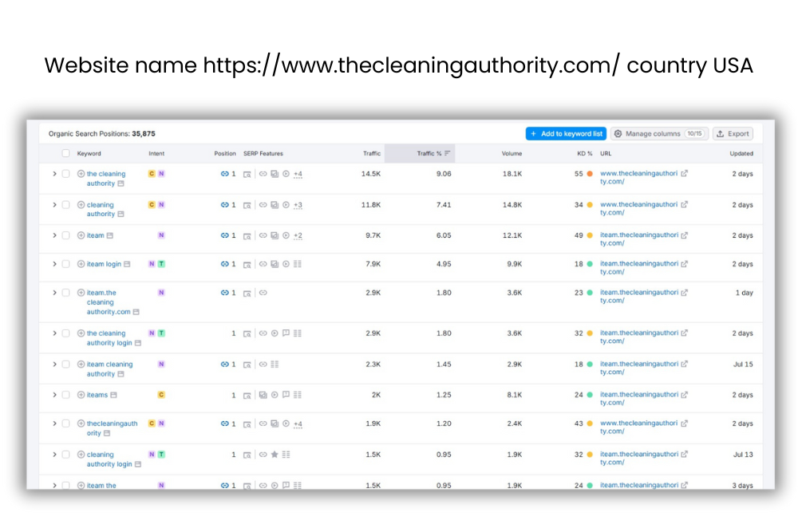Click blue link position icon in 'cleaning authority' row

[224, 205]
